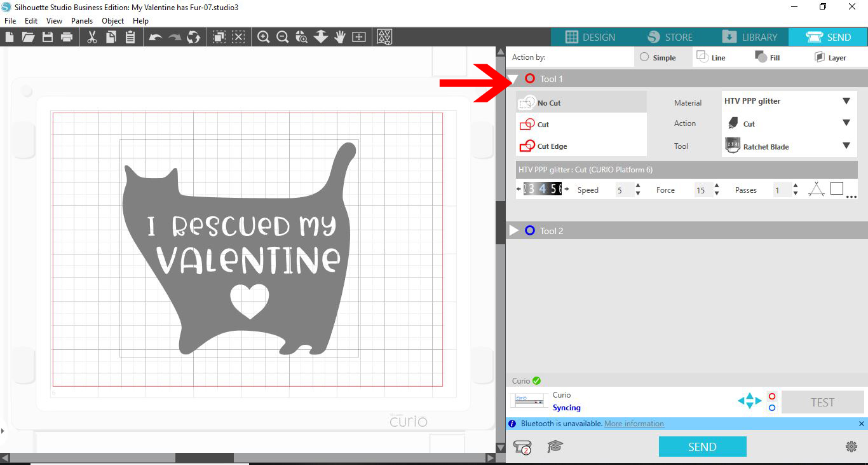Select the Cut tool on the toolbar
868x465 pixels.
pos(93,37)
